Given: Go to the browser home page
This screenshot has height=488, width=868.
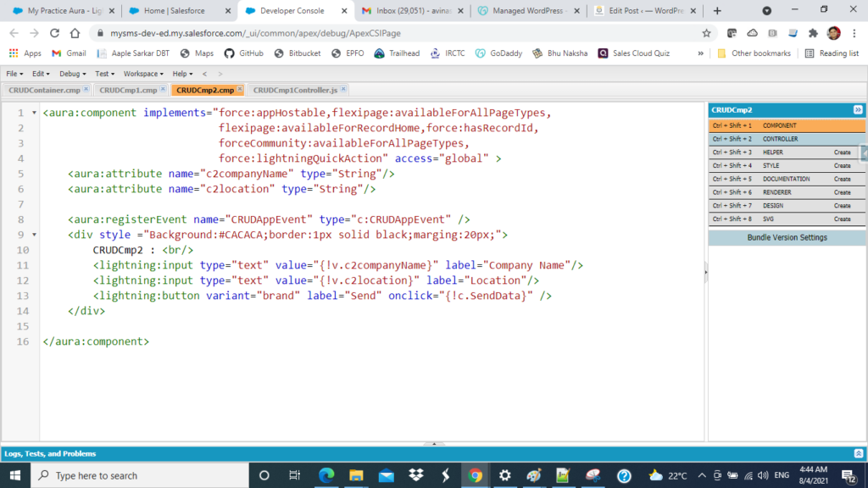Looking at the screenshot, I should pyautogui.click(x=75, y=33).
